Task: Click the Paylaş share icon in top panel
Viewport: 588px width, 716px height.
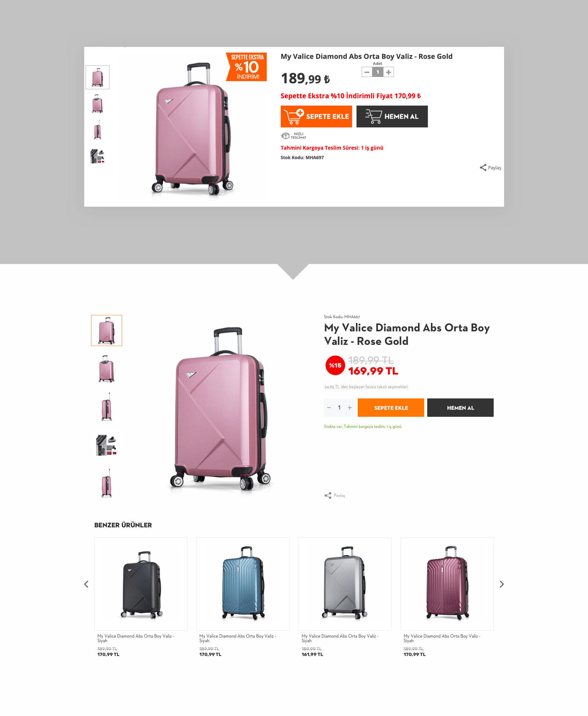Action: coord(483,168)
